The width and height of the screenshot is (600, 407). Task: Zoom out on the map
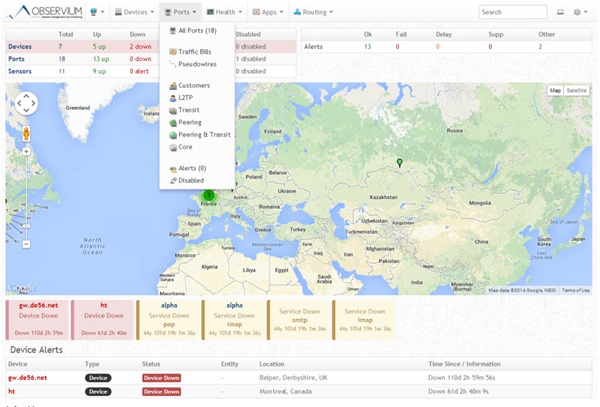pos(26,244)
